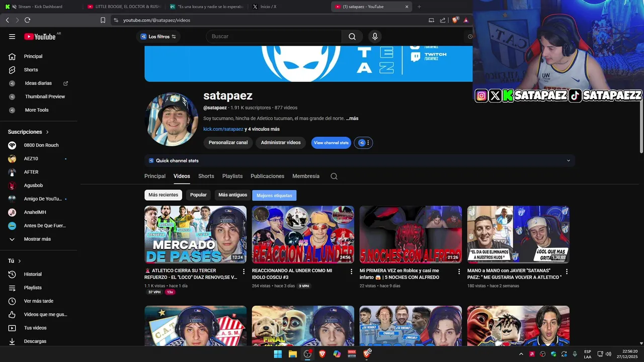Viewport: 644px width, 362px height.
Task: Open three-dot menu of REACCIONANDO AL UNDER video
Action: pyautogui.click(x=352, y=271)
